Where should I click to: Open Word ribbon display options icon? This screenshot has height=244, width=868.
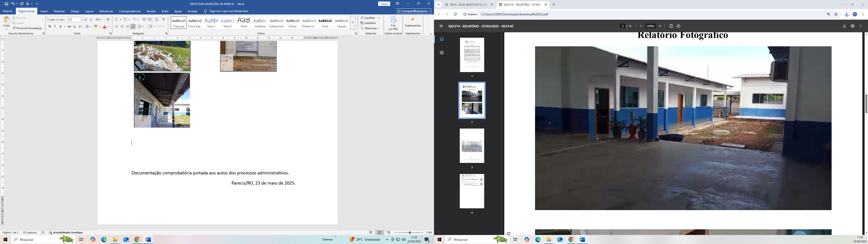click(x=398, y=4)
